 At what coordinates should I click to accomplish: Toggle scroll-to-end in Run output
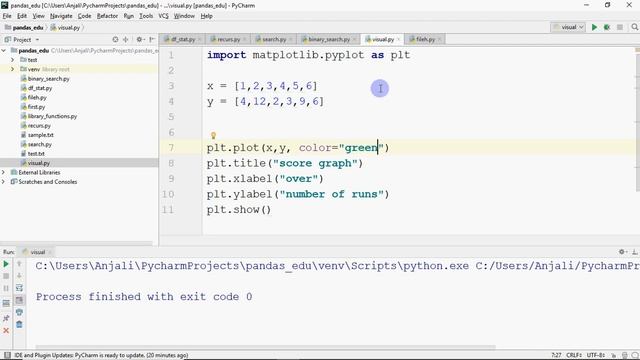pos(19,300)
